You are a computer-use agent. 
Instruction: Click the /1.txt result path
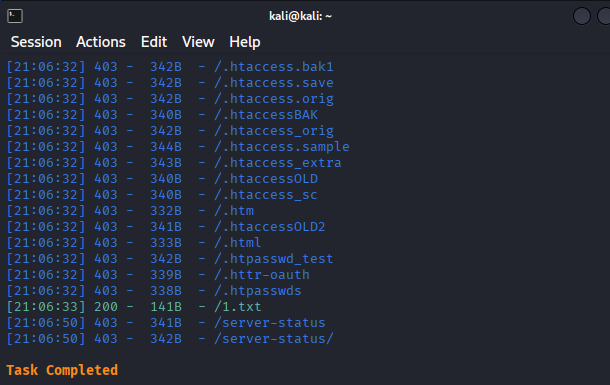click(238, 307)
